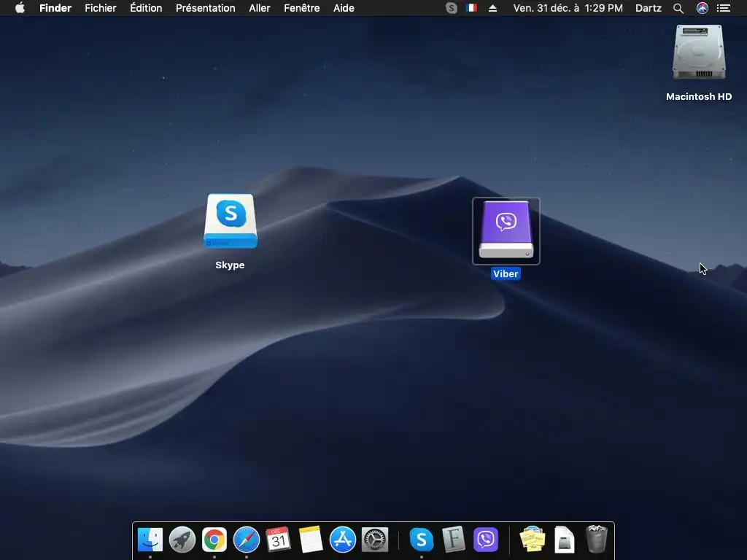Viewport: 747px width, 560px height.
Task: Activate Siri from the menu bar
Action: pyautogui.click(x=703, y=8)
